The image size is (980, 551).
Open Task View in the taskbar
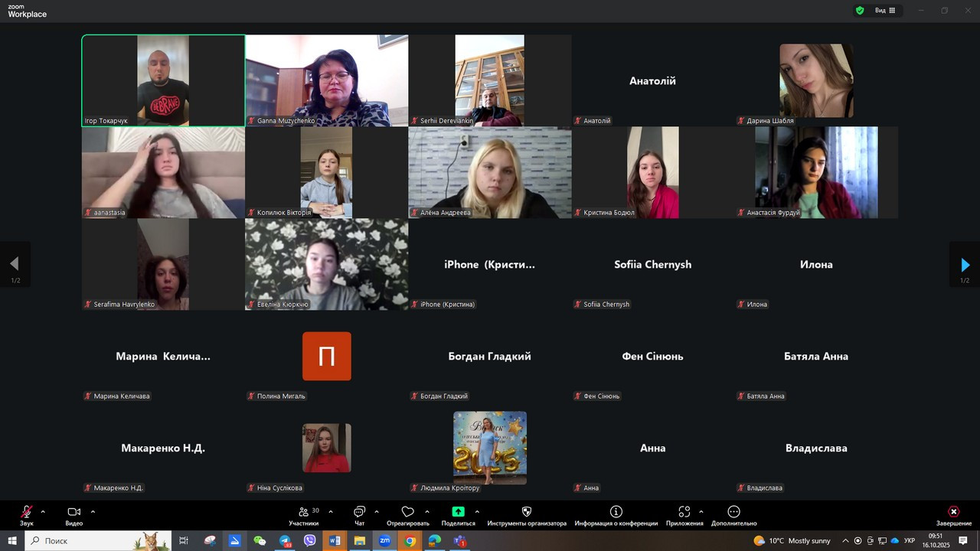(x=184, y=540)
